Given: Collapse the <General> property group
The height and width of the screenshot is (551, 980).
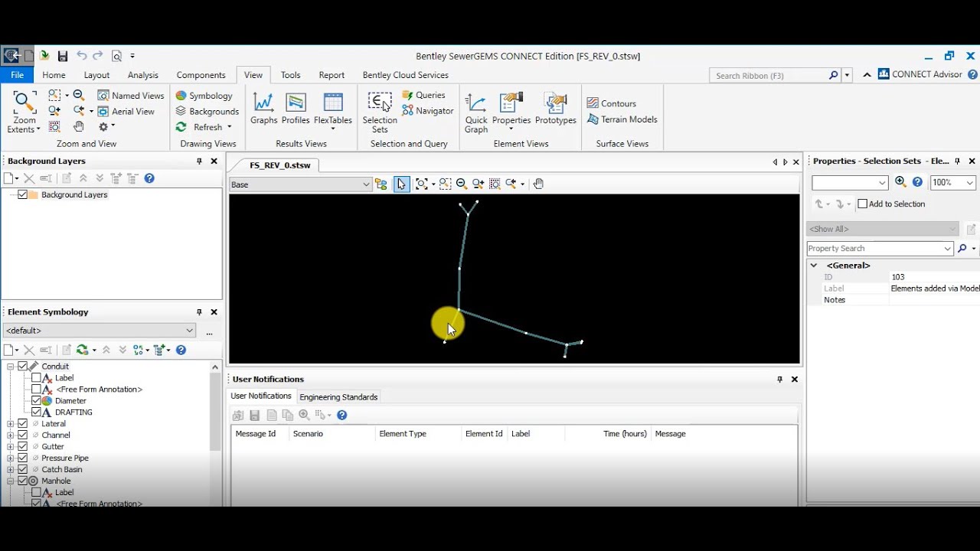Looking at the screenshot, I should click(814, 266).
